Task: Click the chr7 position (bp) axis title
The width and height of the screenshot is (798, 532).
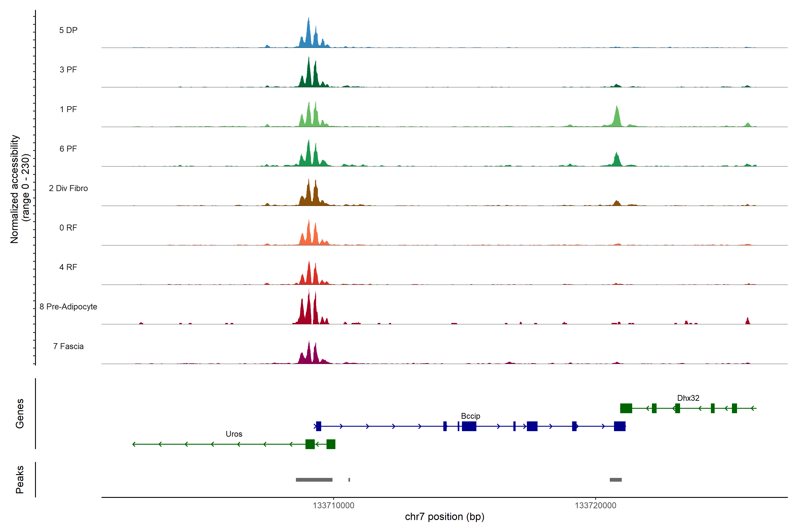Action: click(x=444, y=517)
